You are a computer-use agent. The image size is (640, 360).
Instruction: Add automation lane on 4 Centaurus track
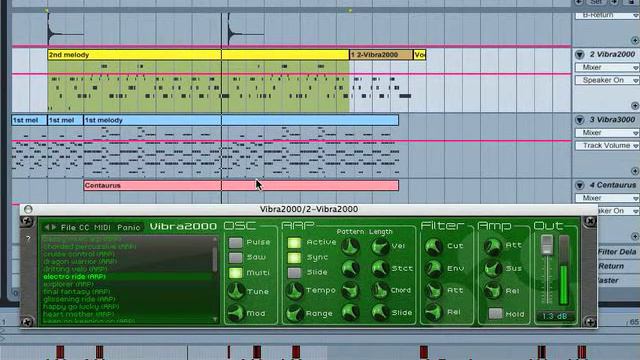coord(635,236)
